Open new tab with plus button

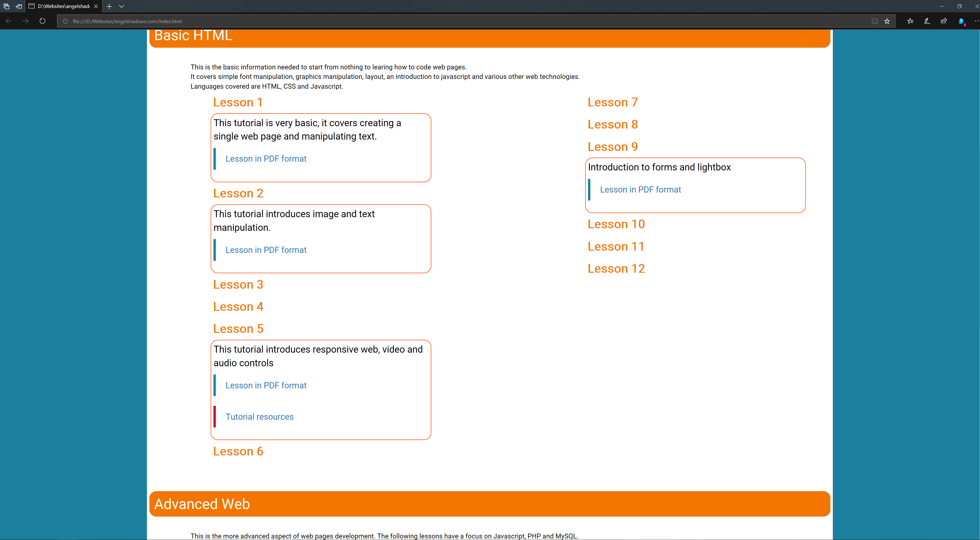(x=109, y=6)
